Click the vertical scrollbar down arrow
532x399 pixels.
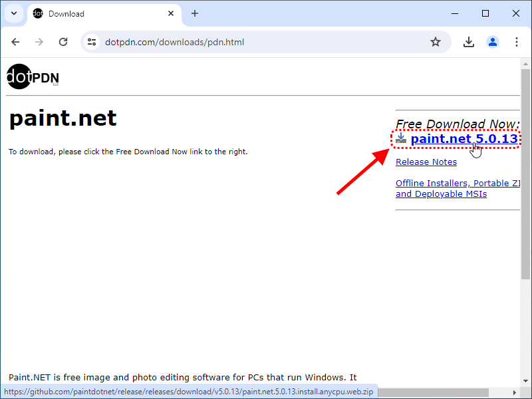pyautogui.click(x=525, y=380)
